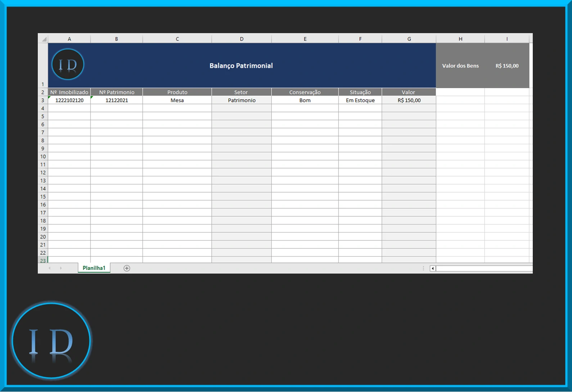Open the Planilha1 sheet tab
This screenshot has width=572, height=392.
[94, 268]
